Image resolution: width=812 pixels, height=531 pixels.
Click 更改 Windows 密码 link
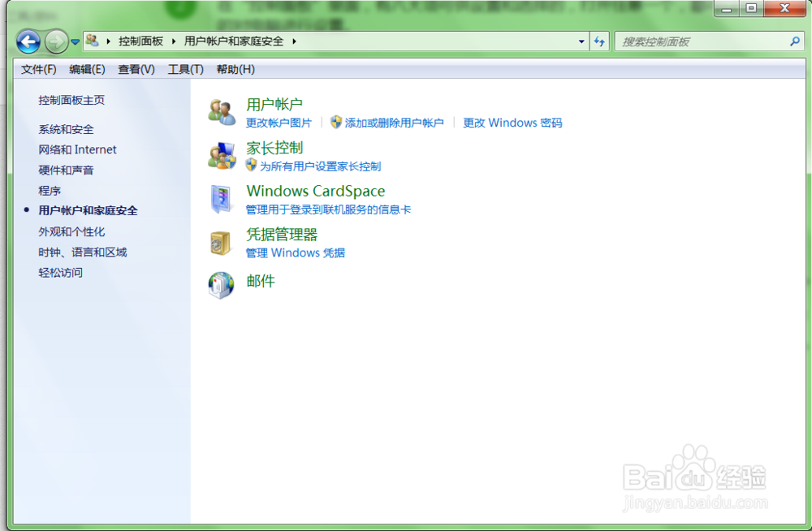tap(512, 123)
